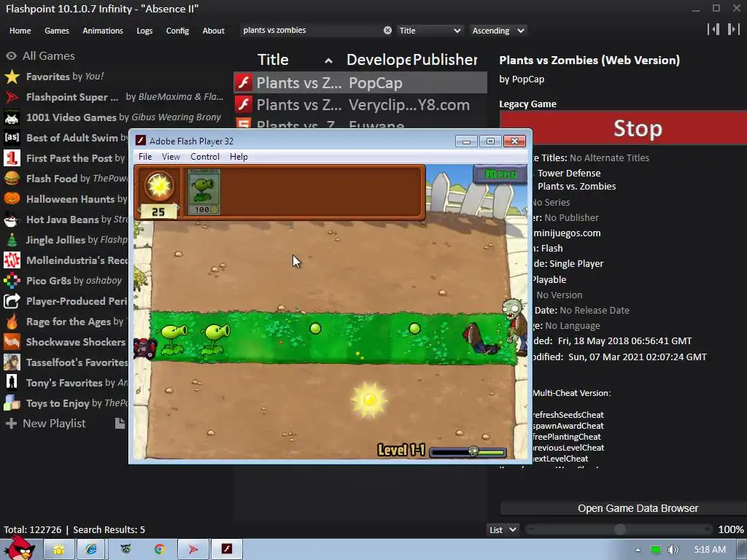This screenshot has width=747, height=560.
Task: Open the Games tab
Action: tap(57, 31)
